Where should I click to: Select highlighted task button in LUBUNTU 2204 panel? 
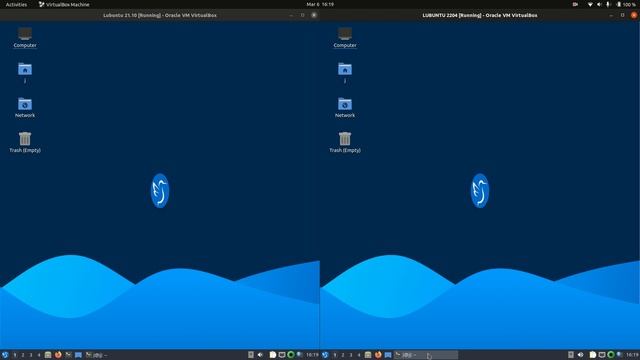click(426, 355)
